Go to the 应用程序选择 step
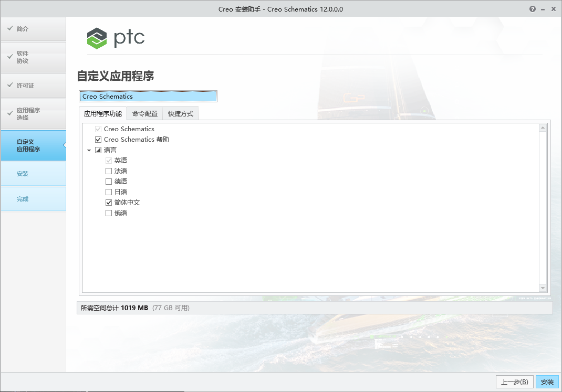562x392 pixels. click(33, 114)
